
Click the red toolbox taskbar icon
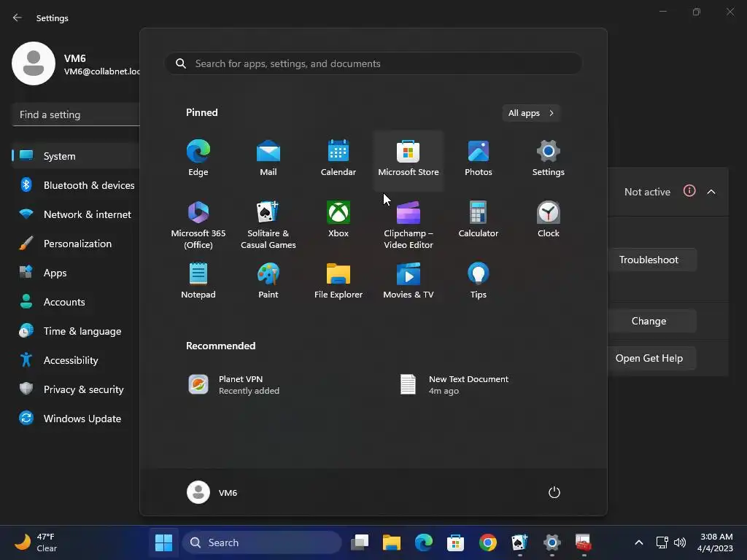[584, 542]
